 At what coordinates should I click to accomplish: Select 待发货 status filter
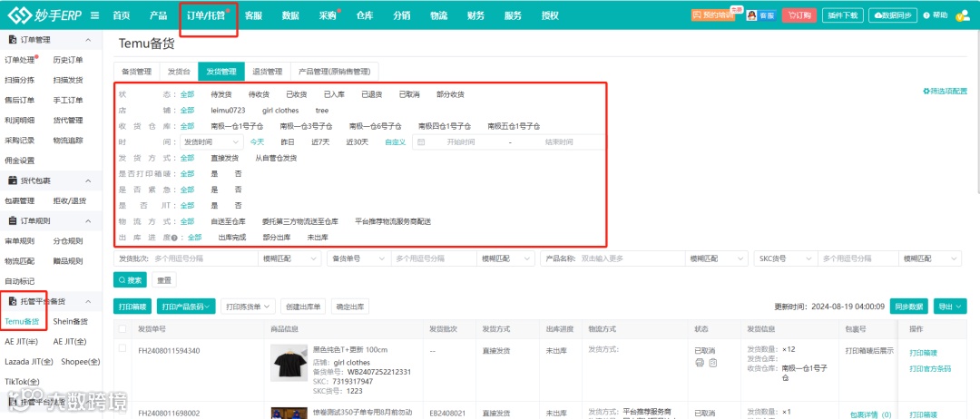(x=221, y=95)
